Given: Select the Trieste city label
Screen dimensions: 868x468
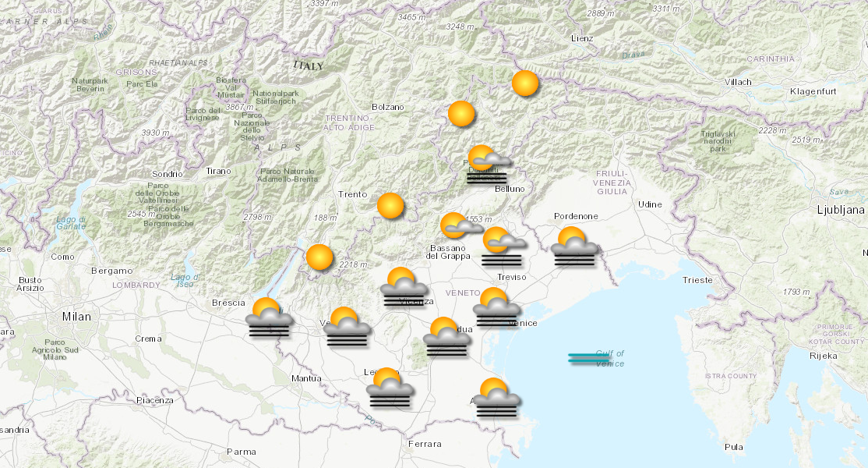Looking at the screenshot, I should click(700, 279).
